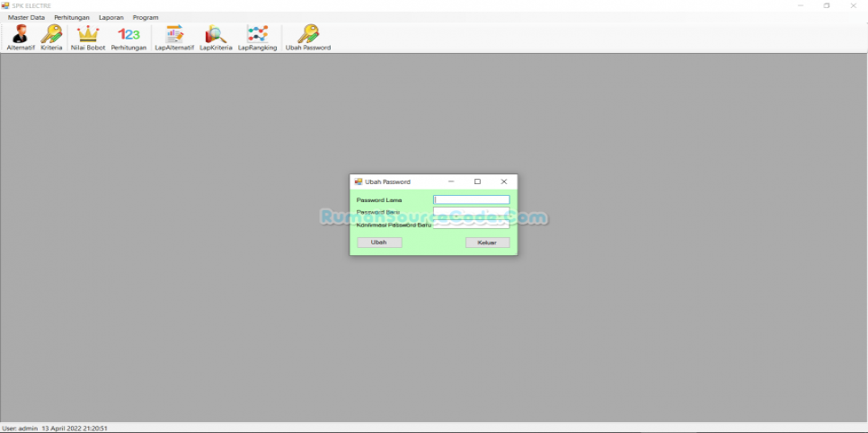
Task: Restore down the SPK ELECTRE main window
Action: (x=827, y=5)
